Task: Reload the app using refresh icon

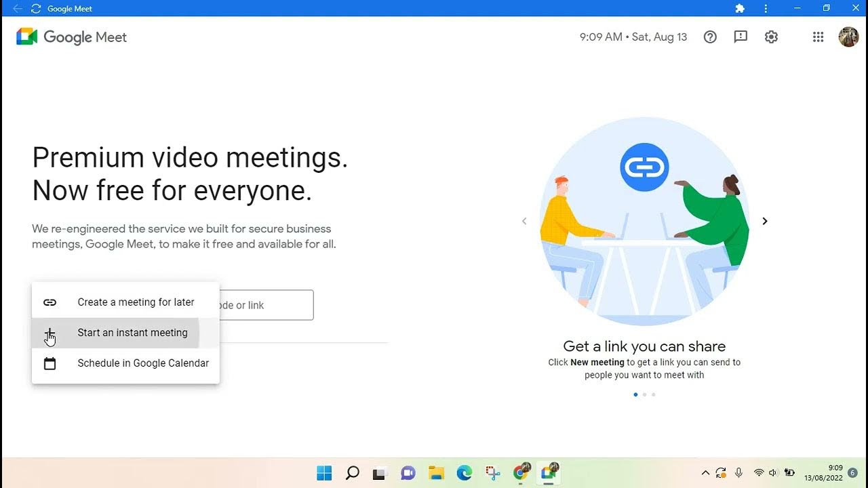Action: tap(36, 9)
